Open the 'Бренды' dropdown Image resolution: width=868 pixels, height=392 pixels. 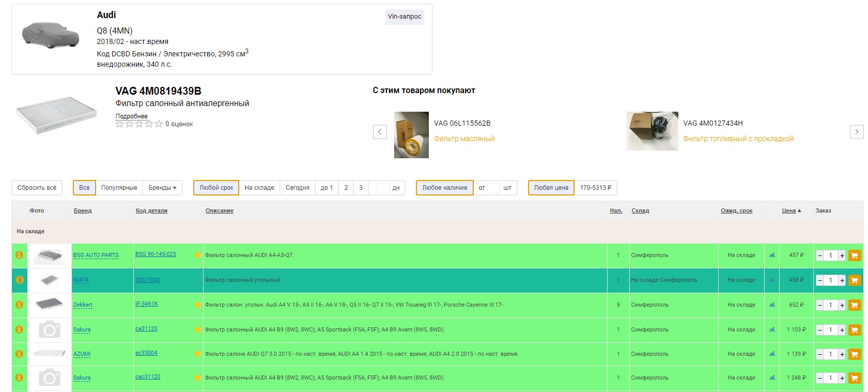pos(162,188)
